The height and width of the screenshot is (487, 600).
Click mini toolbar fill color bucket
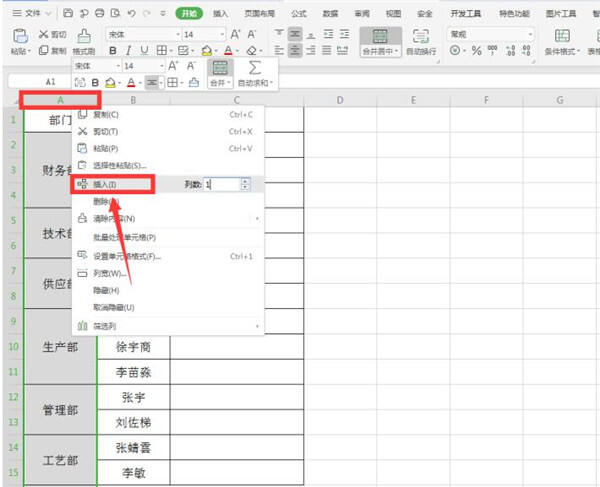110,82
